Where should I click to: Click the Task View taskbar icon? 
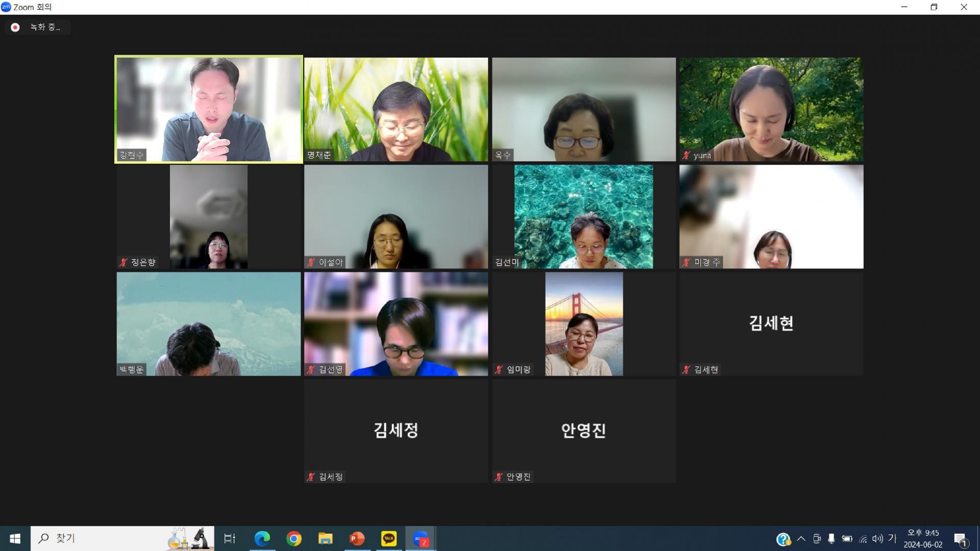click(230, 539)
